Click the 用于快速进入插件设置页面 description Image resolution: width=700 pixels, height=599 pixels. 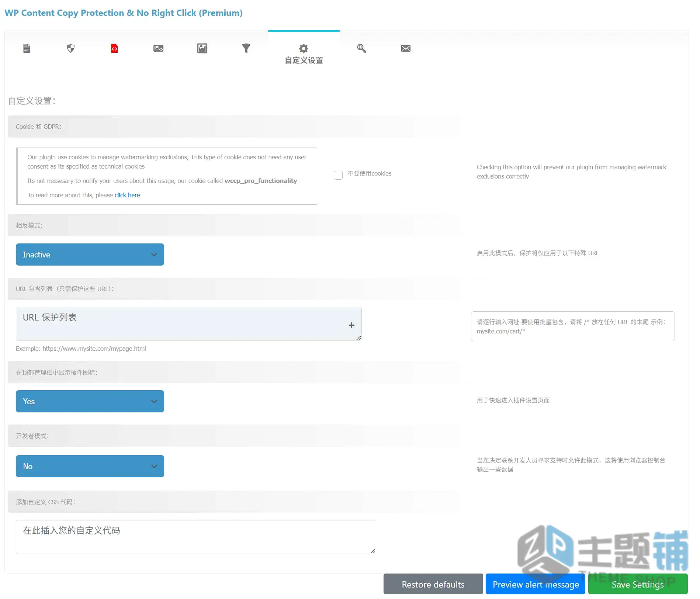pyautogui.click(x=513, y=400)
